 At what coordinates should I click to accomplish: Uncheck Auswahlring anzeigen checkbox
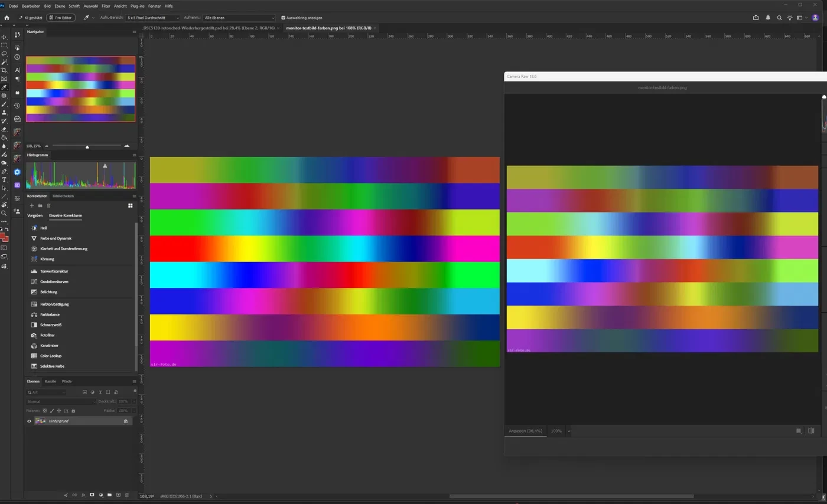coord(283,18)
